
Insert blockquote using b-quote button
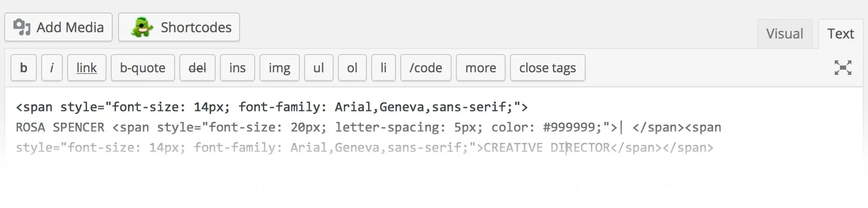(x=142, y=68)
